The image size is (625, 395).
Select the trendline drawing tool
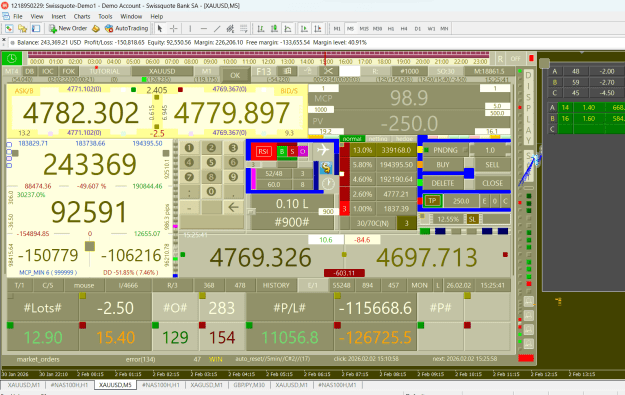point(217,29)
